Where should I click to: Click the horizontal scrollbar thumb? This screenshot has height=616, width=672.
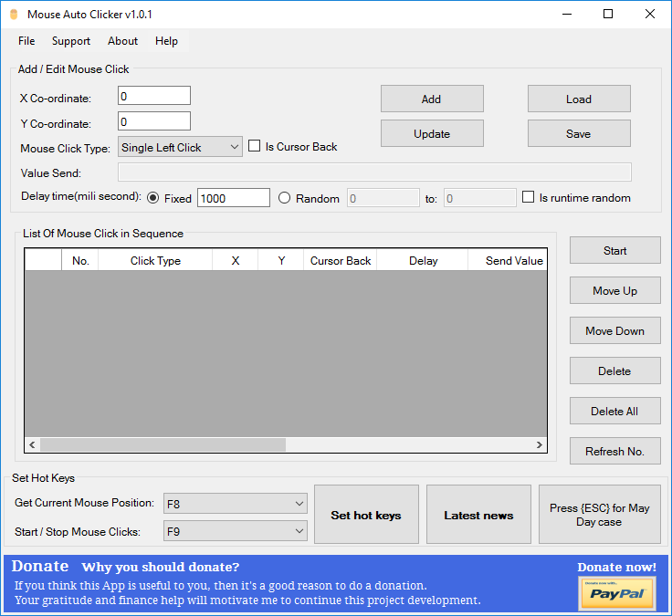163,444
